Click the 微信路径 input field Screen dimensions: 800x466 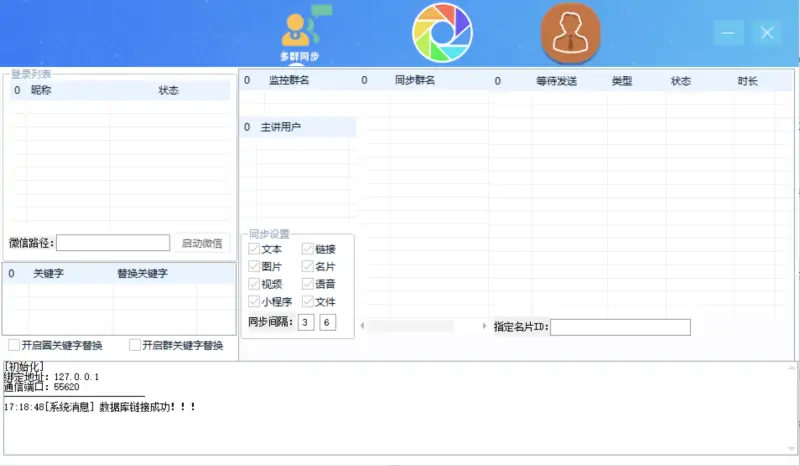(x=113, y=243)
